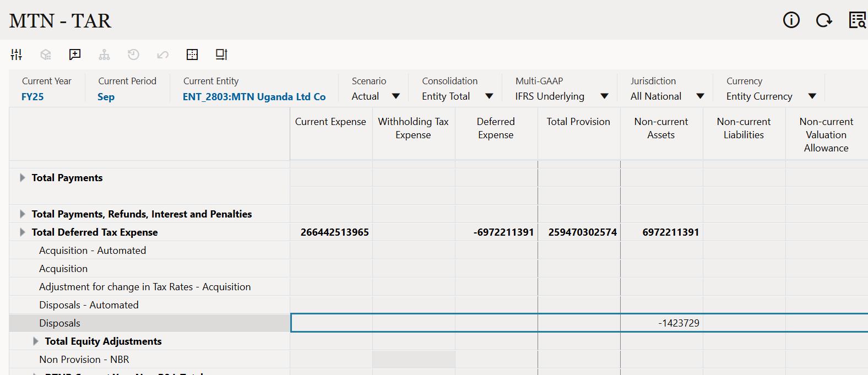The height and width of the screenshot is (375, 868).
Task: Click the Disposals cell containing -1423729
Action: 662,323
